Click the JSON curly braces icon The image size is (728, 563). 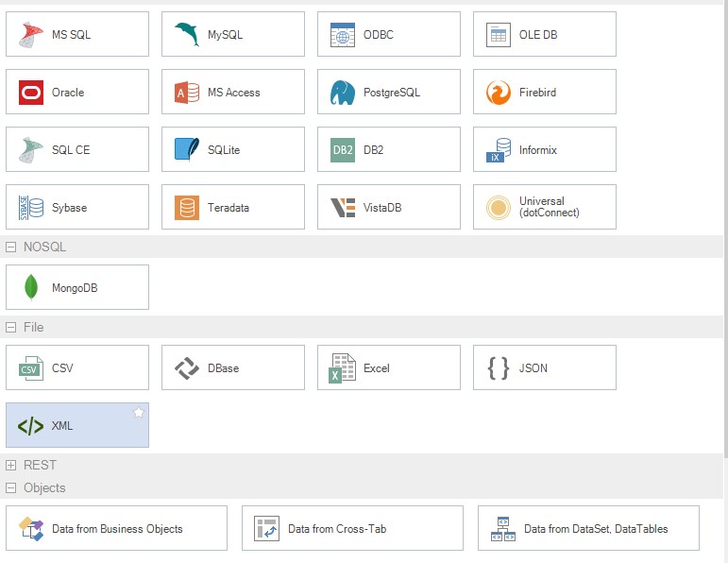click(499, 368)
